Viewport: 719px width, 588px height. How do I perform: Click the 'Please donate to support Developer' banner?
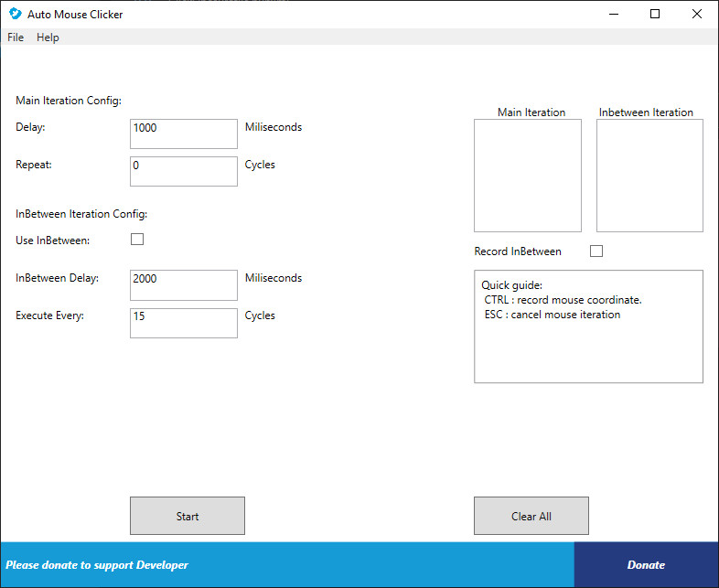click(97, 565)
